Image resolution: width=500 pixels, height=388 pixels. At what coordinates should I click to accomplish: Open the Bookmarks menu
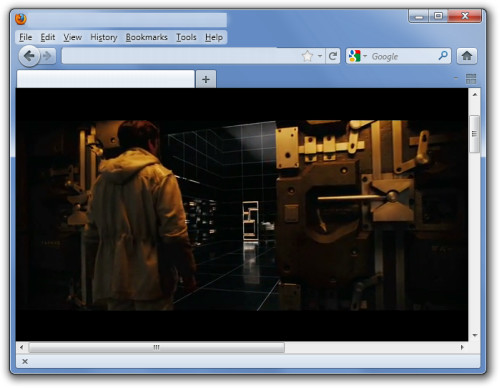(x=147, y=37)
